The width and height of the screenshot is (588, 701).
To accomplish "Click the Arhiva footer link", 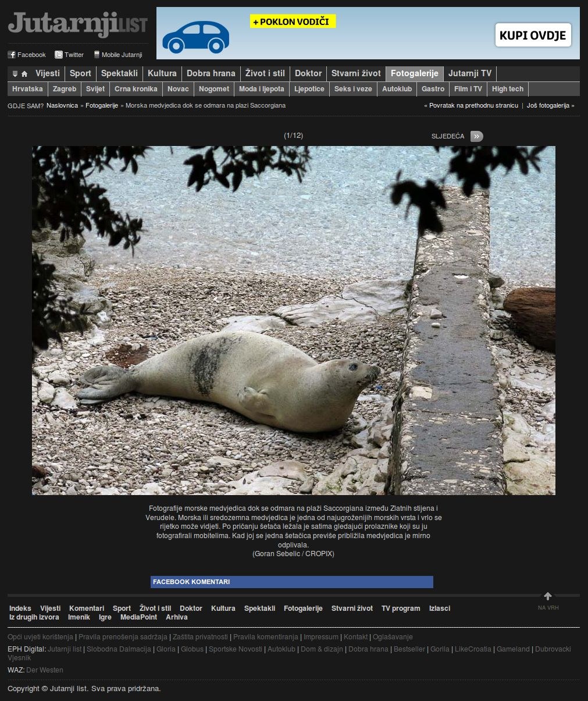I will point(177,617).
